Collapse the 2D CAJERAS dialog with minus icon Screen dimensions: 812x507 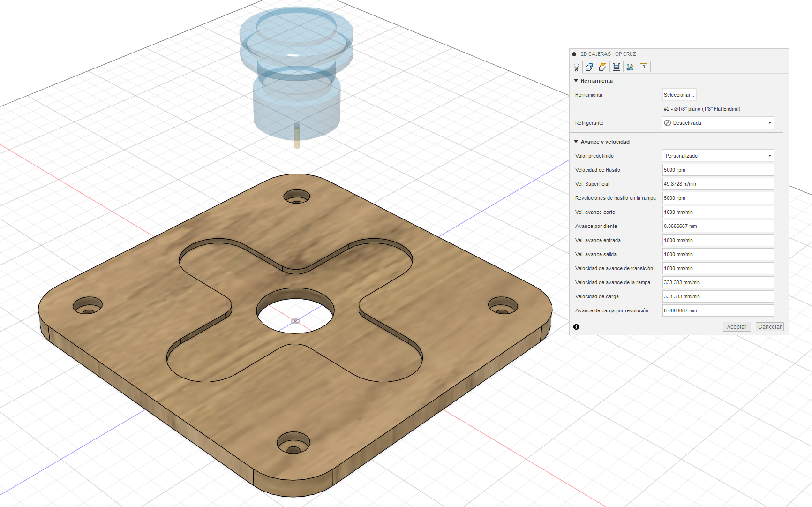[x=574, y=54]
